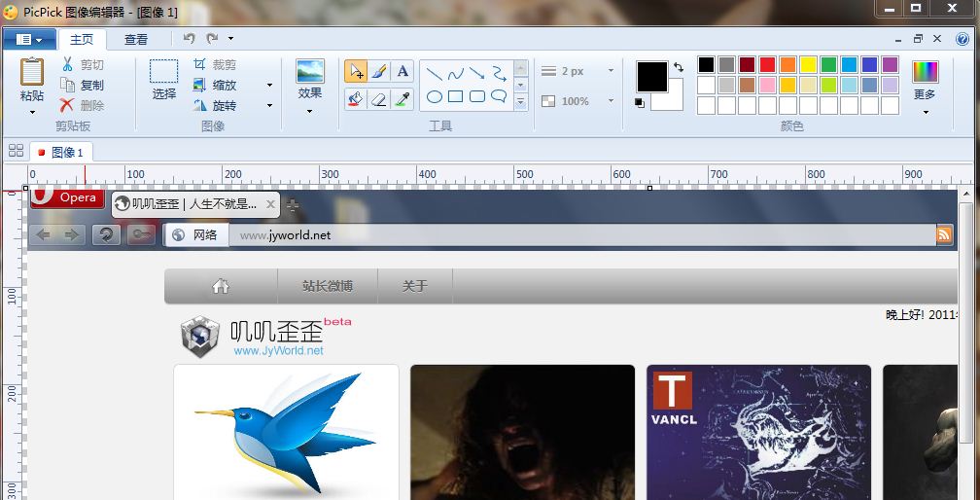Screen dimensions: 980x500
Task: Expand the 旋转 rotate dropdown arrow
Action: pos(269,105)
